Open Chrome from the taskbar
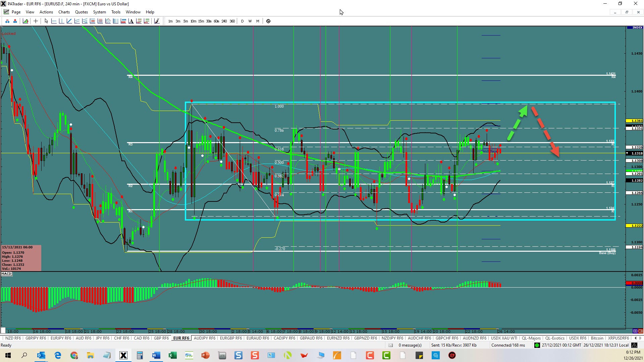 pyautogui.click(x=74, y=355)
